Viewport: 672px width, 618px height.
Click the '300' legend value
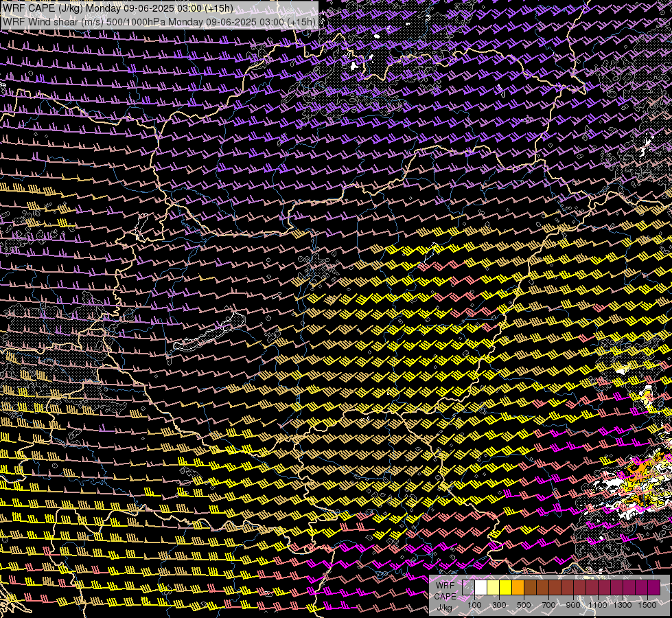tap(499, 605)
